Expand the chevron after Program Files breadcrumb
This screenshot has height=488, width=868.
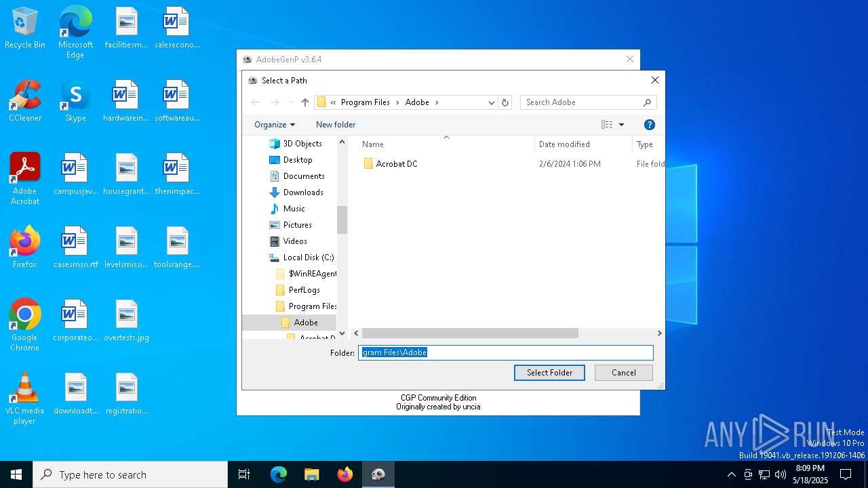pyautogui.click(x=397, y=102)
